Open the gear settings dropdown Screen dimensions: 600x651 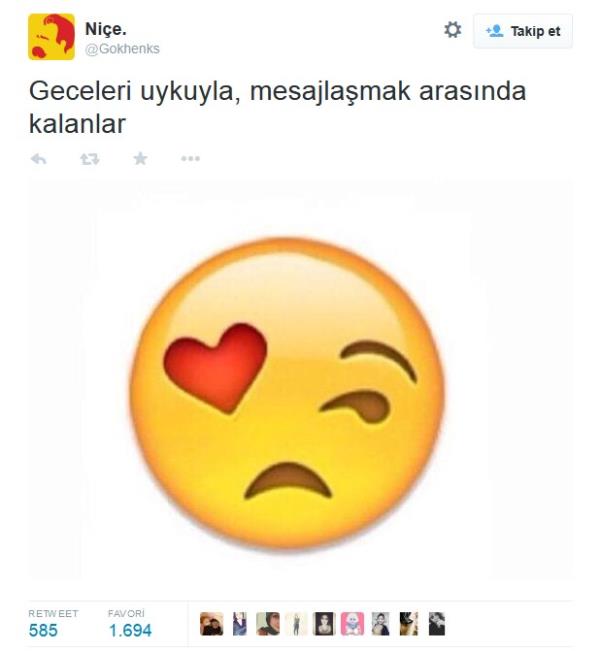point(453,30)
